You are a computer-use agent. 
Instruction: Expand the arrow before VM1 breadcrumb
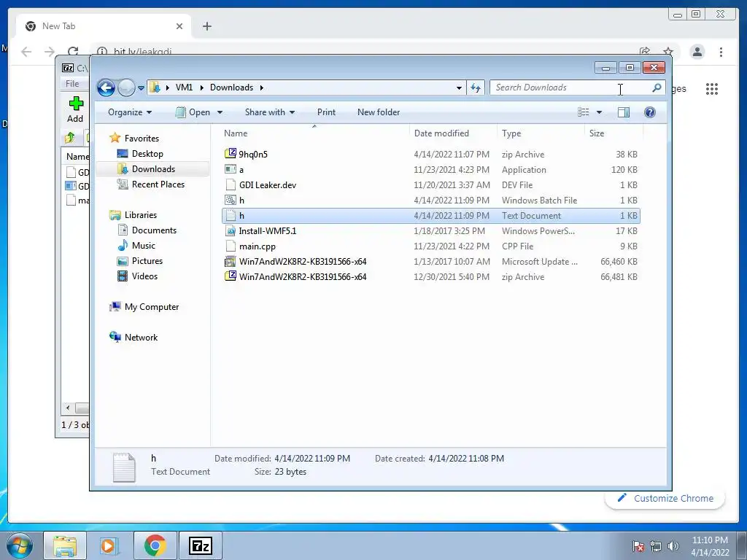168,87
